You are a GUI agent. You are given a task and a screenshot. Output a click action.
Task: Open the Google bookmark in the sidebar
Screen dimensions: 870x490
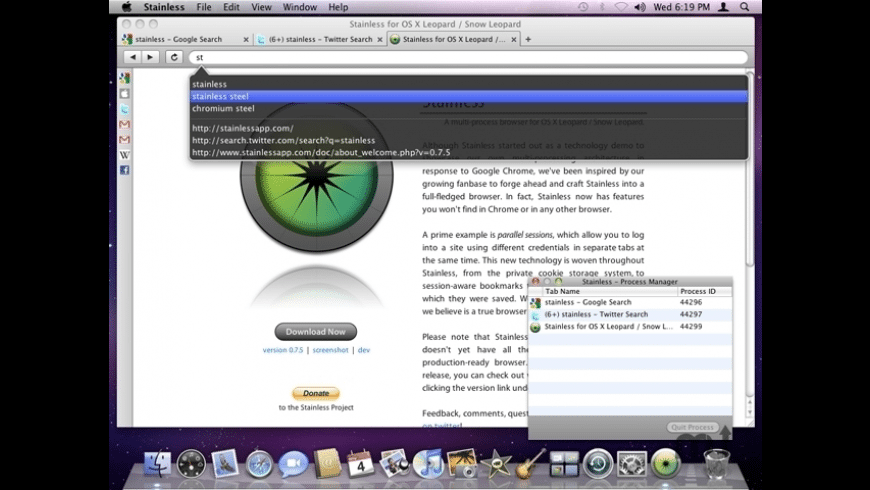125,78
